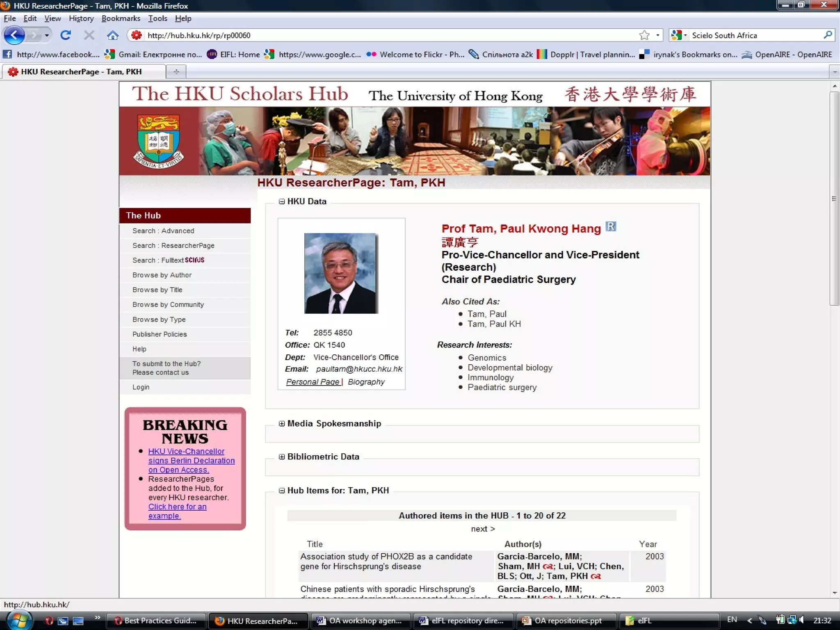Open a new tab with the plus button
The image size is (840, 630).
[x=176, y=72]
